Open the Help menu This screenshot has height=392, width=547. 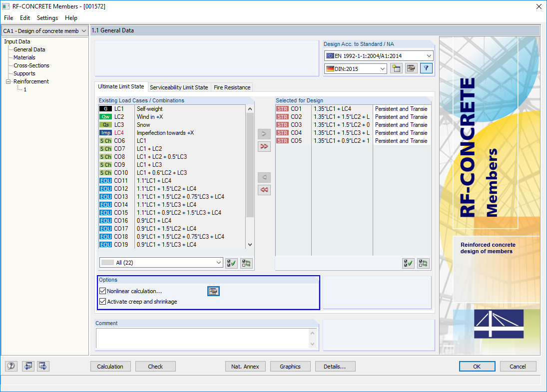(71, 18)
